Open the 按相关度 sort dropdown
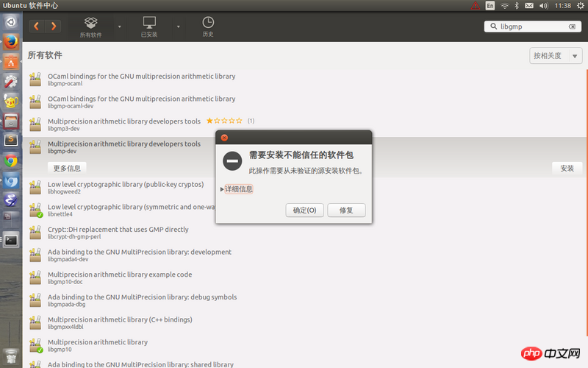 pos(556,56)
